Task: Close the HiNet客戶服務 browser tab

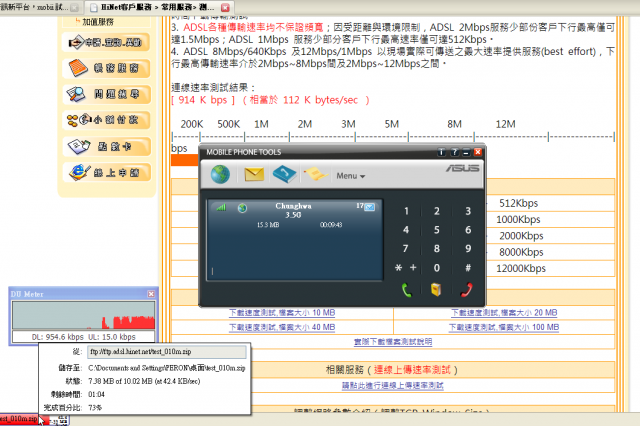Action: click(x=225, y=8)
